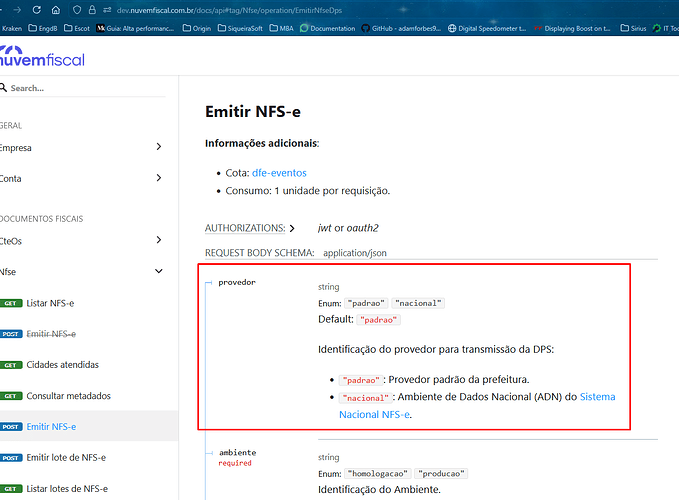Open Digital Speedometer bookmark
The height and width of the screenshot is (500, 679).
(487, 29)
